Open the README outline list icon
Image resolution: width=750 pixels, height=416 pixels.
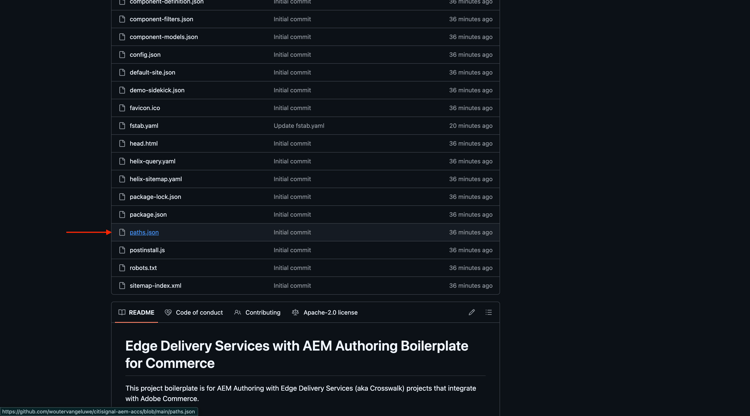489,313
